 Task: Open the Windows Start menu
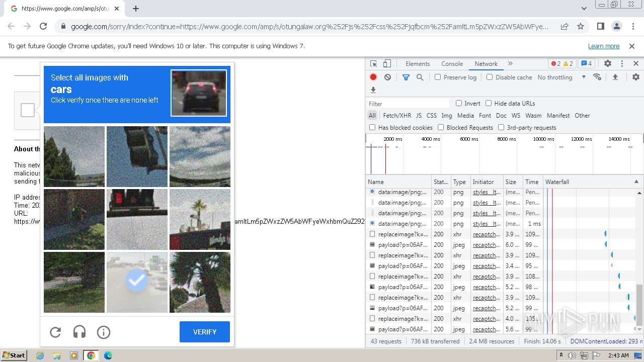pyautogui.click(x=14, y=355)
